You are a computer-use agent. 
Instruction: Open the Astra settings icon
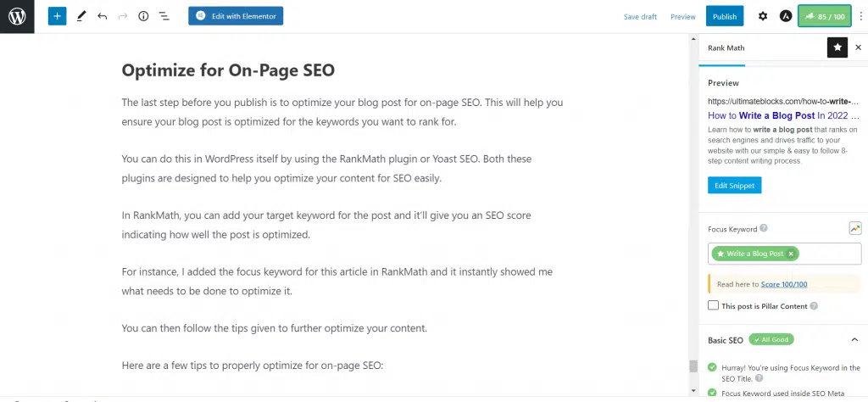(x=785, y=17)
